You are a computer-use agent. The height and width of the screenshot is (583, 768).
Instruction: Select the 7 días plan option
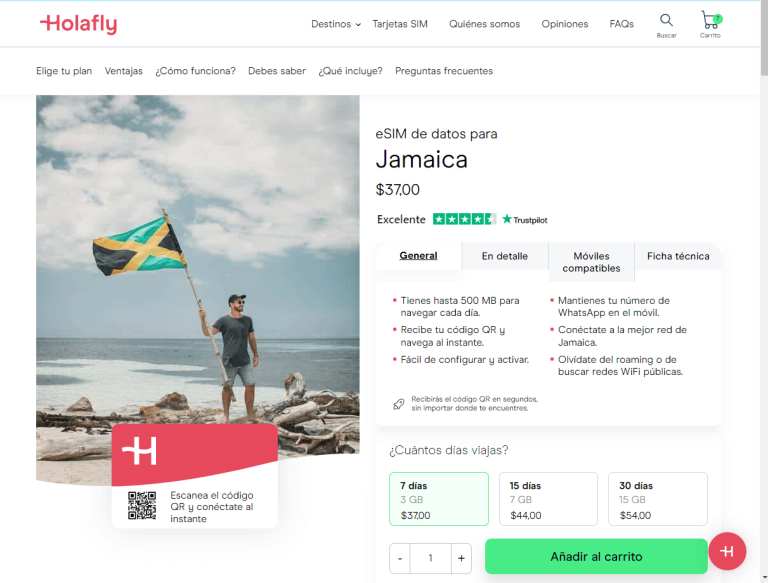tap(438, 499)
